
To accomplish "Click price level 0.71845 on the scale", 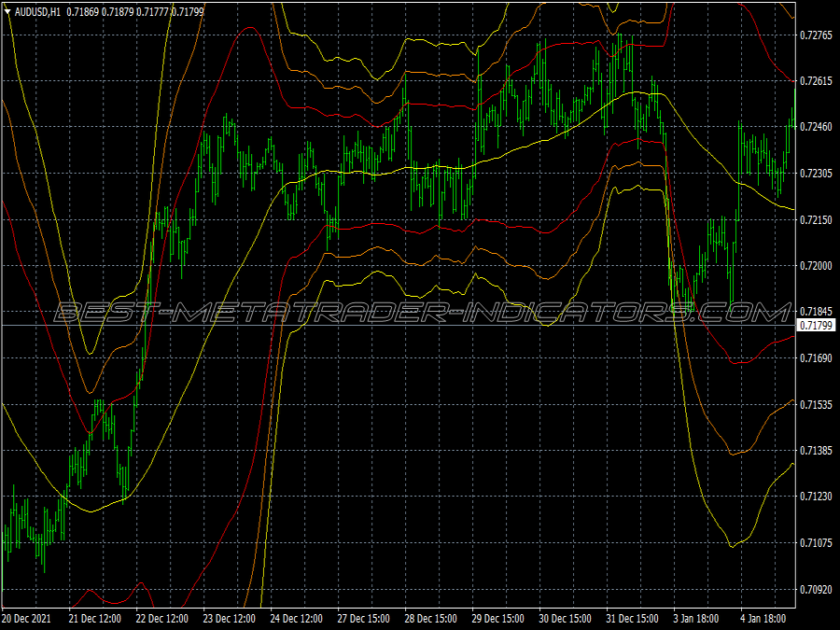I will point(816,311).
